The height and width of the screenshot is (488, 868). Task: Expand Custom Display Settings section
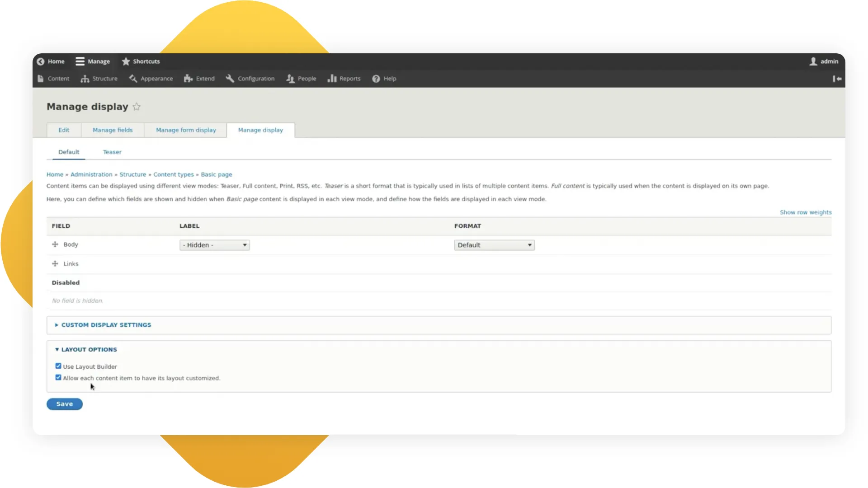[x=106, y=325]
